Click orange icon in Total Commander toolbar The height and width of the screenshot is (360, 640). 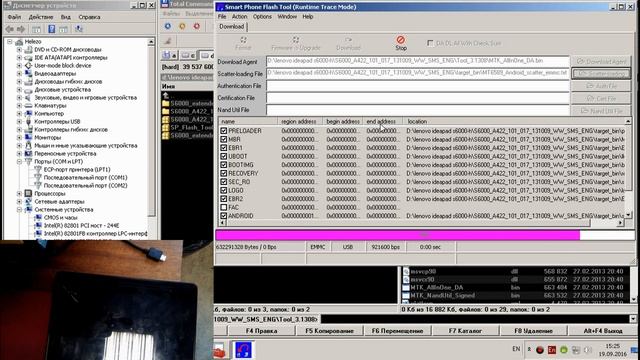(x=182, y=26)
